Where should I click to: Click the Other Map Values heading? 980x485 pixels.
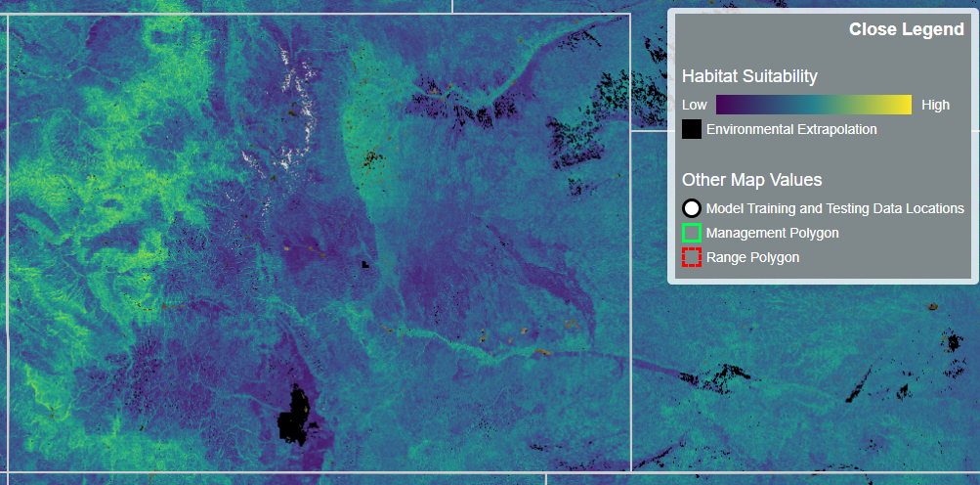pyautogui.click(x=751, y=180)
